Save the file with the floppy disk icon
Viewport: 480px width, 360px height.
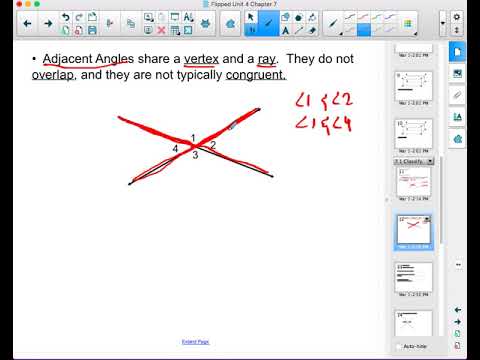click(92, 31)
